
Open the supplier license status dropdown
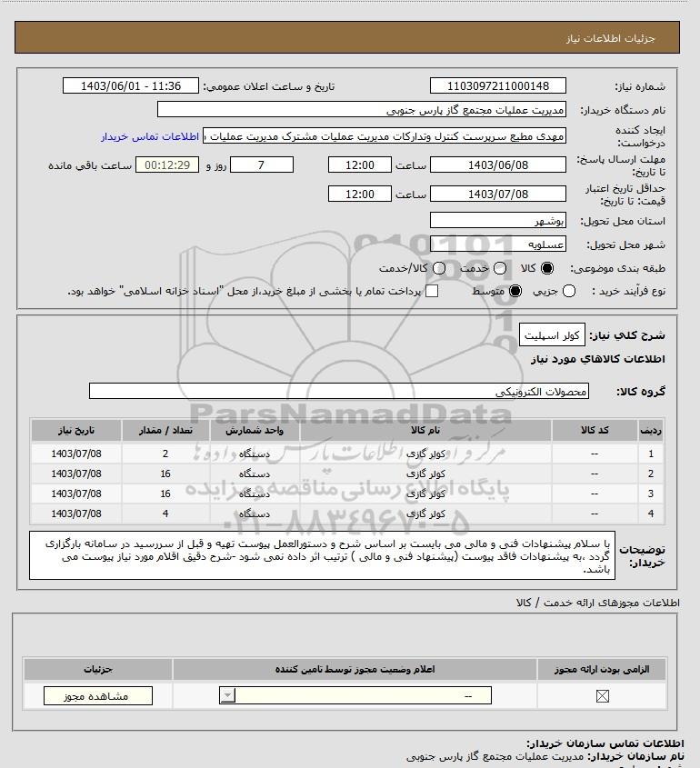coord(355,695)
